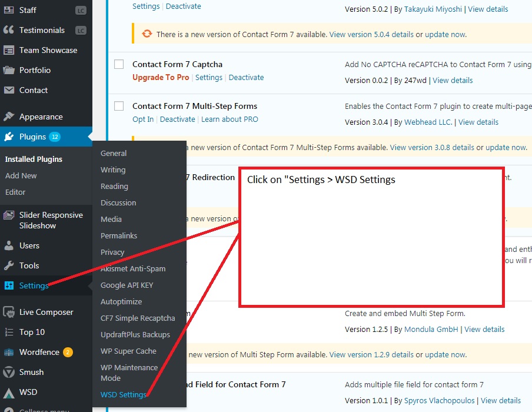Open Writing settings submenu item
This screenshot has height=412, width=532.
113,170
